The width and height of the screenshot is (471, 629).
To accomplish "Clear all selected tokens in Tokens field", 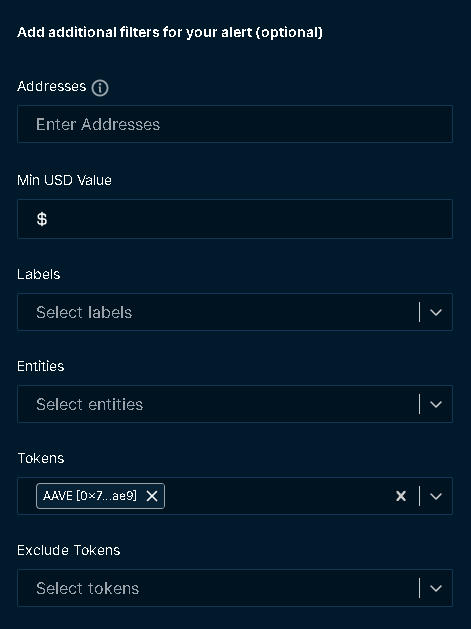I will [x=401, y=496].
